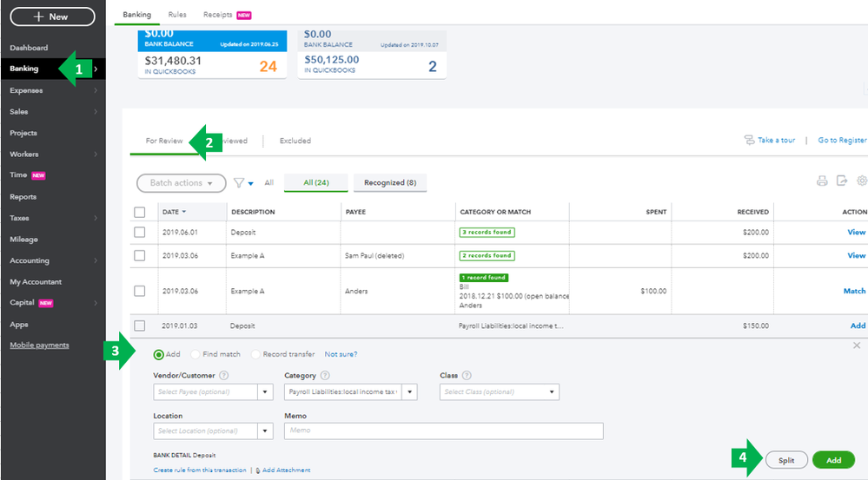The image size is (868, 480).
Task: Open the Location dropdown arrow
Action: 265,431
